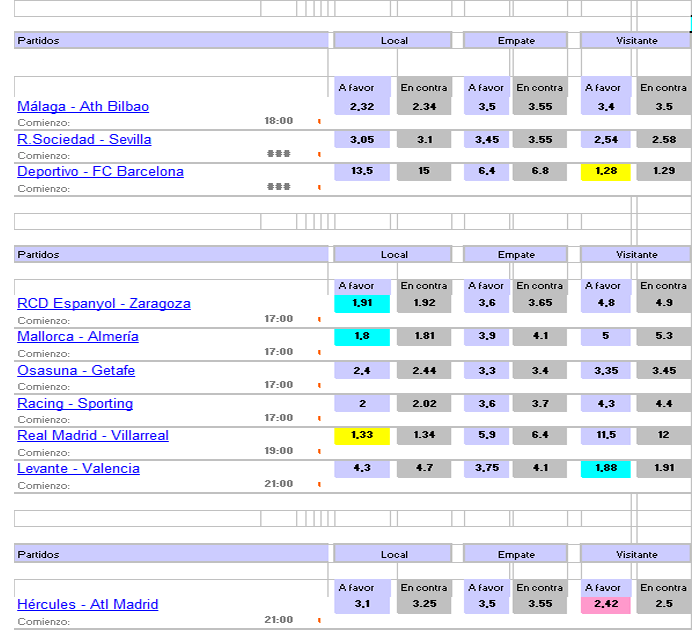Open the Deportivo - FC Barcelona match link

tap(100, 171)
